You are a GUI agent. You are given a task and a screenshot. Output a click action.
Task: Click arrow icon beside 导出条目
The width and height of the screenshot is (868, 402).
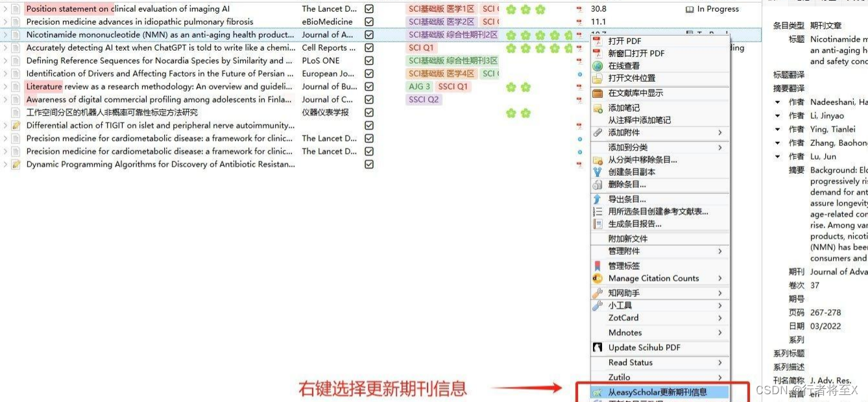[597, 199]
